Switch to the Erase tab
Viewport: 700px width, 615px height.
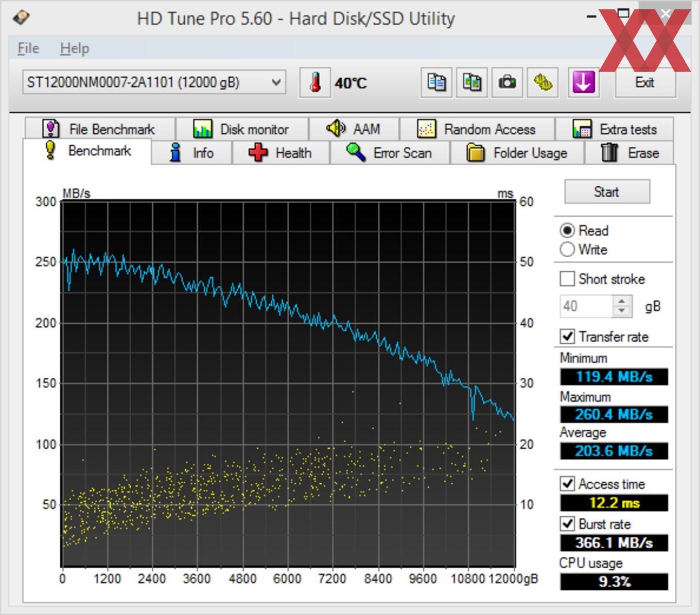tap(630, 153)
